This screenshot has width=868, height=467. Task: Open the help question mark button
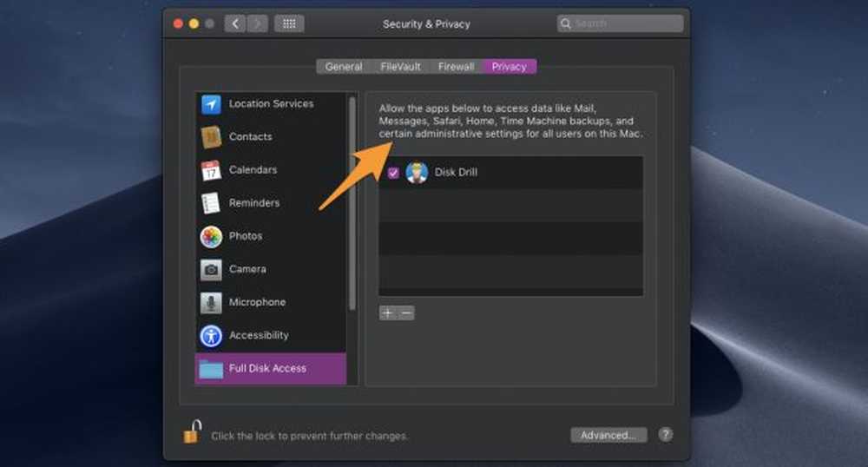[666, 435]
